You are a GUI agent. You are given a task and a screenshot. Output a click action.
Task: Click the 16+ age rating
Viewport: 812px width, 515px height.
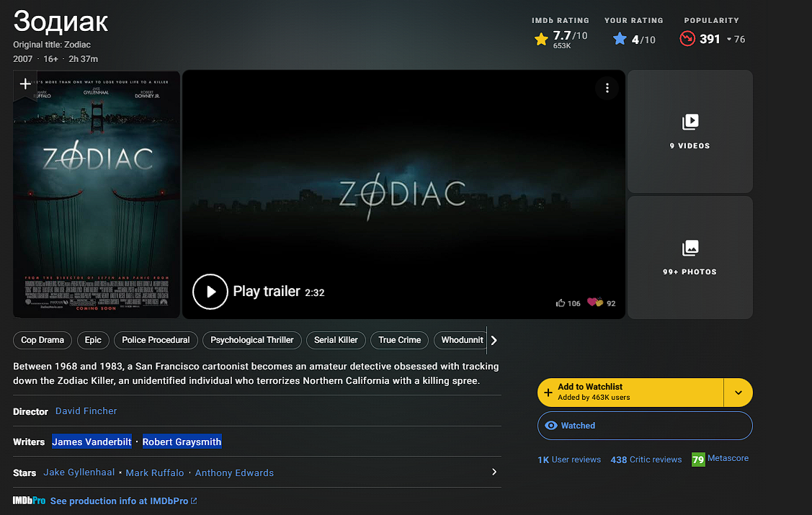point(50,59)
